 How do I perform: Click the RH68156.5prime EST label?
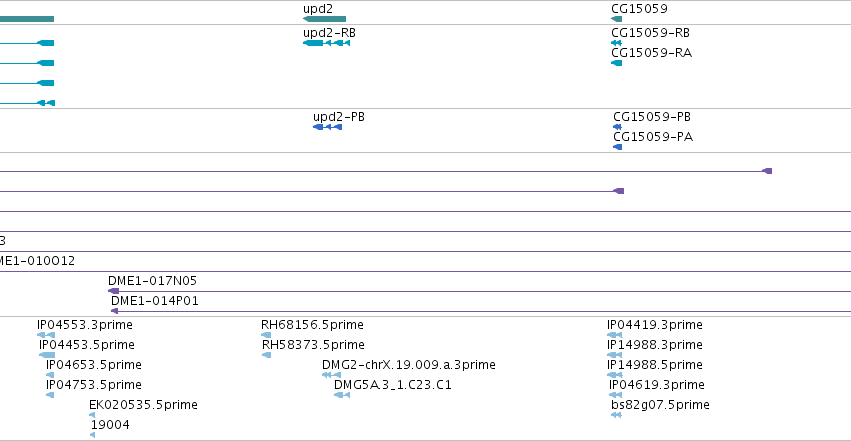pyautogui.click(x=312, y=325)
